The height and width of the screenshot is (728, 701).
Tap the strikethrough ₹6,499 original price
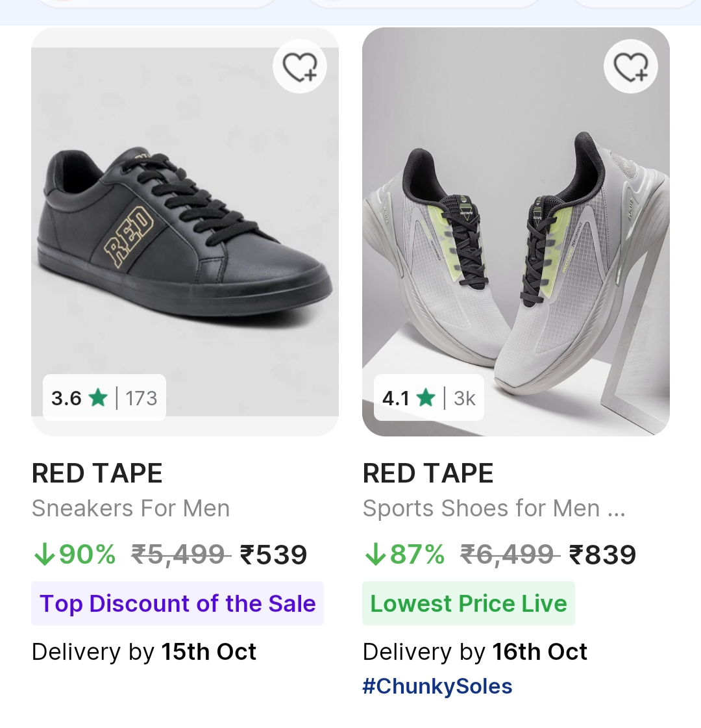510,555
